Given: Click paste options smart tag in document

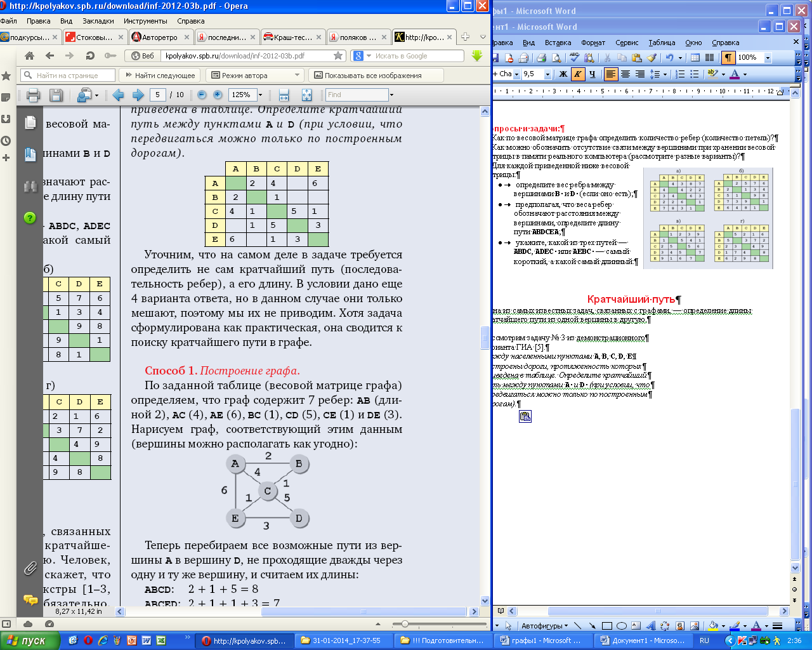Looking at the screenshot, I should point(525,416).
